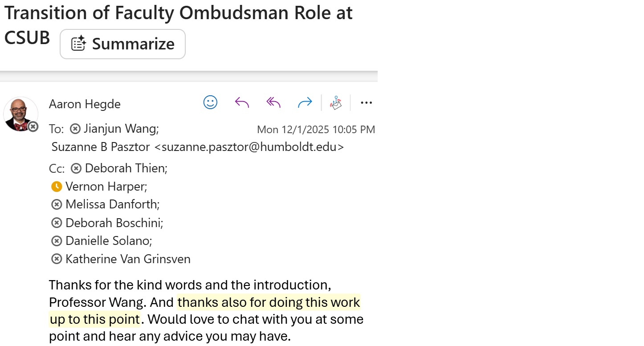Open Danielle Solano's contact card
The width and height of the screenshot is (644, 346).
click(x=108, y=241)
